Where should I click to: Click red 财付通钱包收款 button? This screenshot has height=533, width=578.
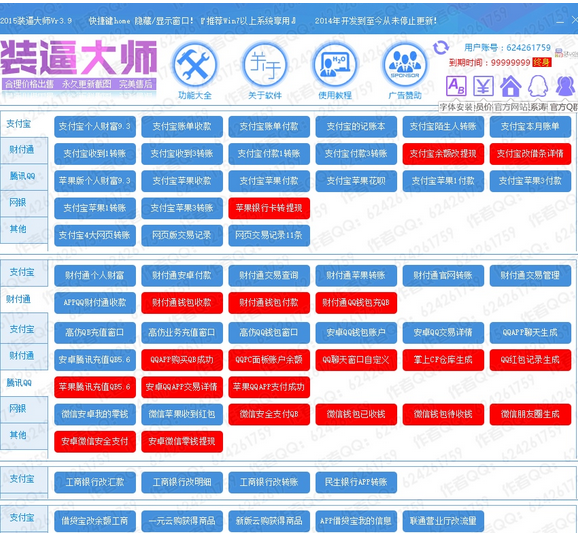click(x=182, y=303)
